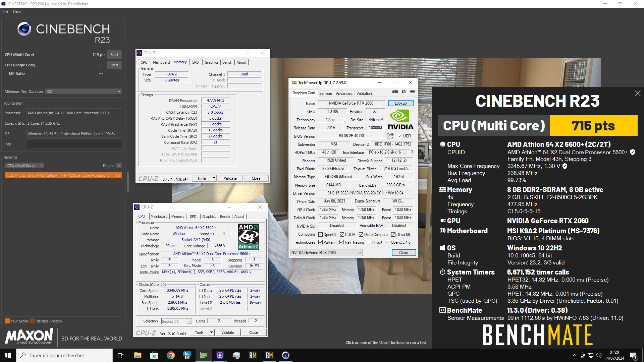
Task: Toggle the DirectML checkbox
Action: [393, 235]
